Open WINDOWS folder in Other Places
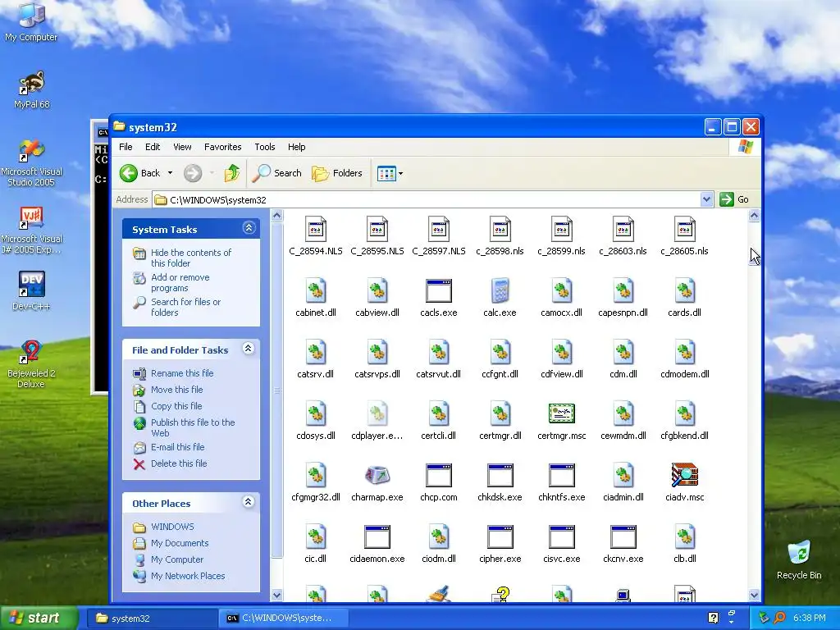 (x=172, y=527)
